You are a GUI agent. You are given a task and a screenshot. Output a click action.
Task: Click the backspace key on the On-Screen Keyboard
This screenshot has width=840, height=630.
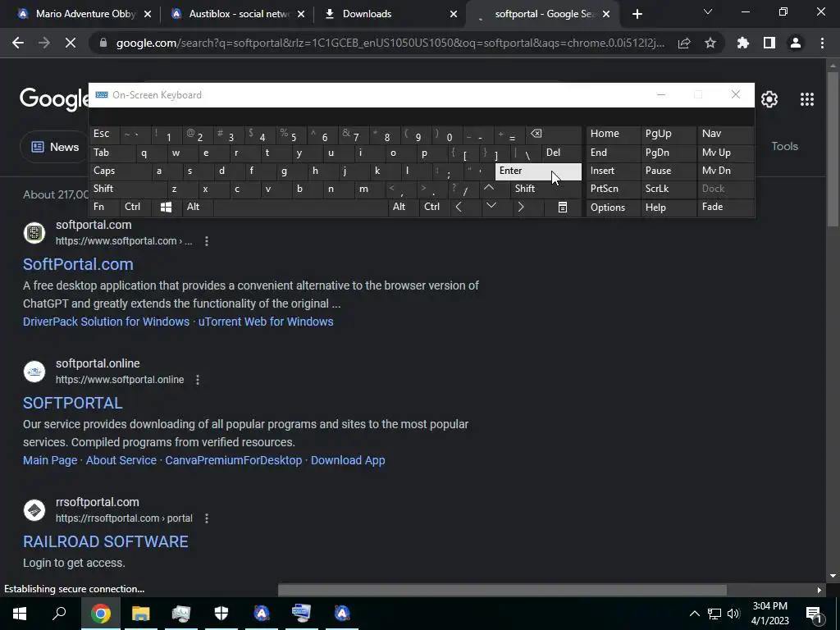[554, 135]
